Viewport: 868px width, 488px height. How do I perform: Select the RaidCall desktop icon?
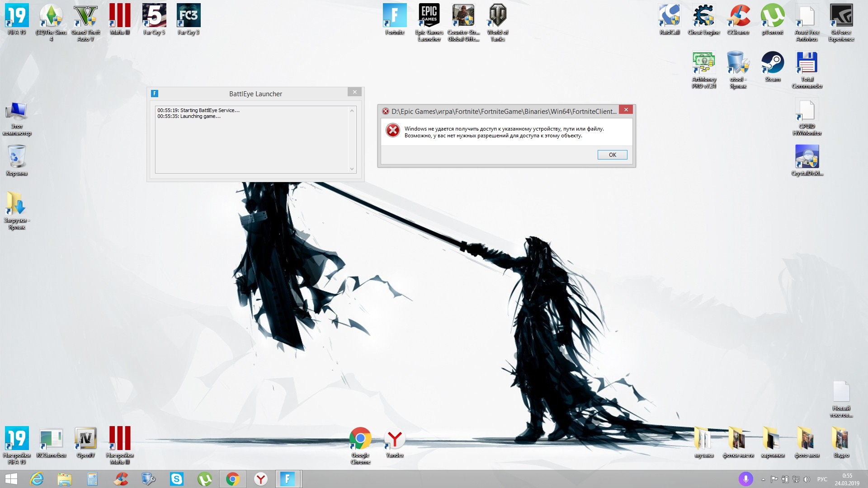click(x=670, y=19)
